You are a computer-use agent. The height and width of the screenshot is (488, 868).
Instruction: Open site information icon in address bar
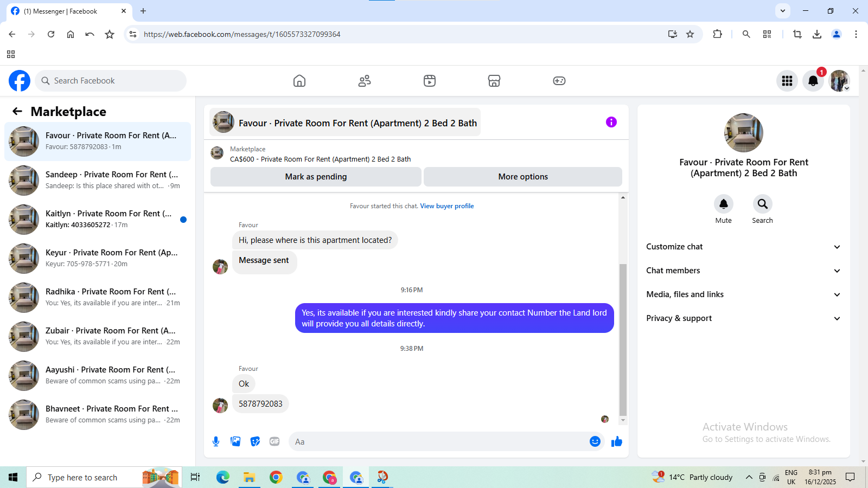[x=133, y=34]
